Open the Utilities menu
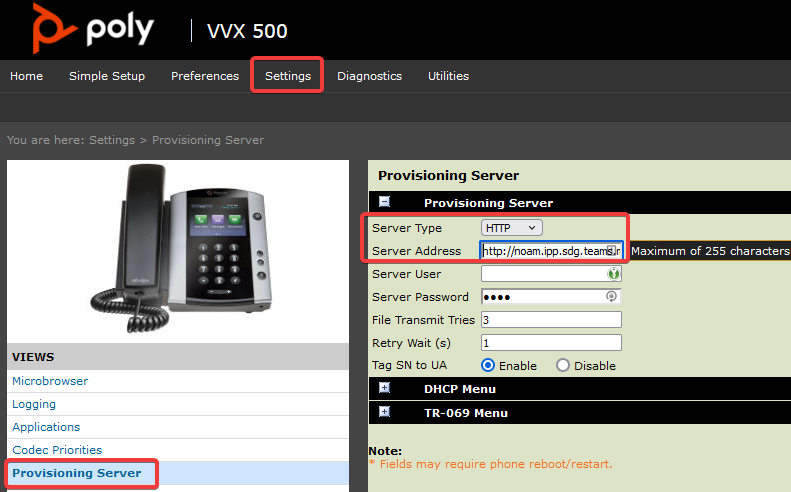The image size is (791, 492). pos(448,76)
